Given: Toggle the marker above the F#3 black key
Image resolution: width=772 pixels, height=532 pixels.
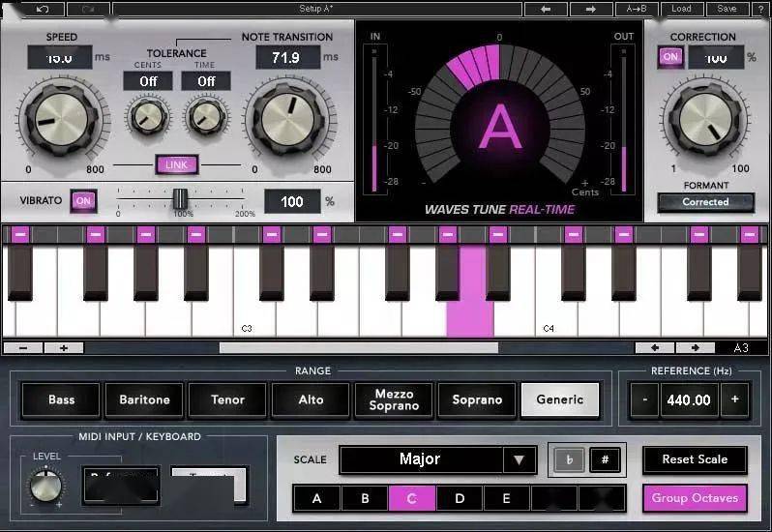Looking at the screenshot, I should [398, 235].
